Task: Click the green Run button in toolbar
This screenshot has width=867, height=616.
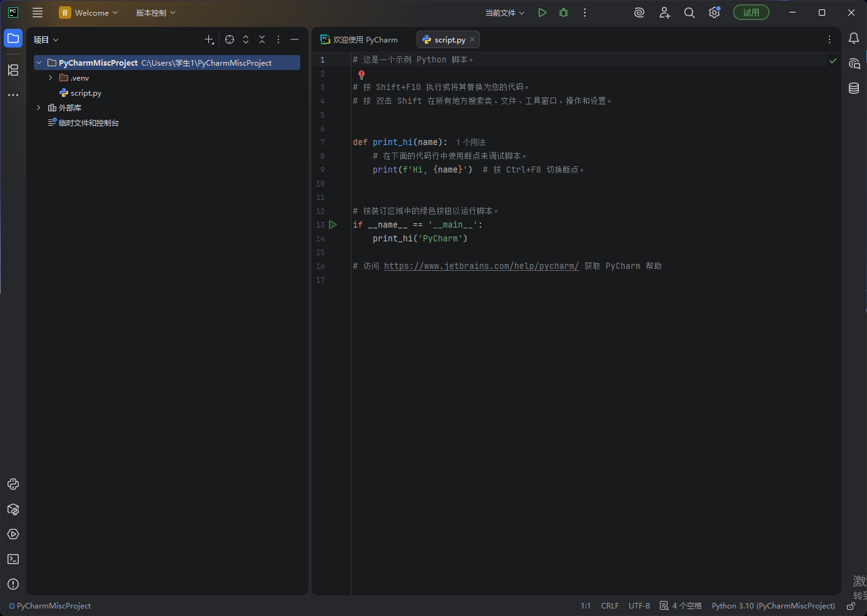Action: pos(542,13)
